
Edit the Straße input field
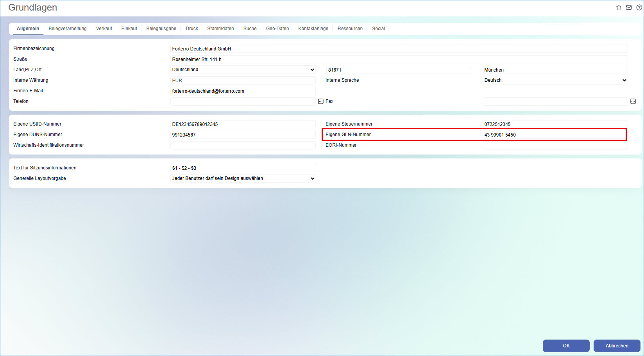(x=399, y=59)
